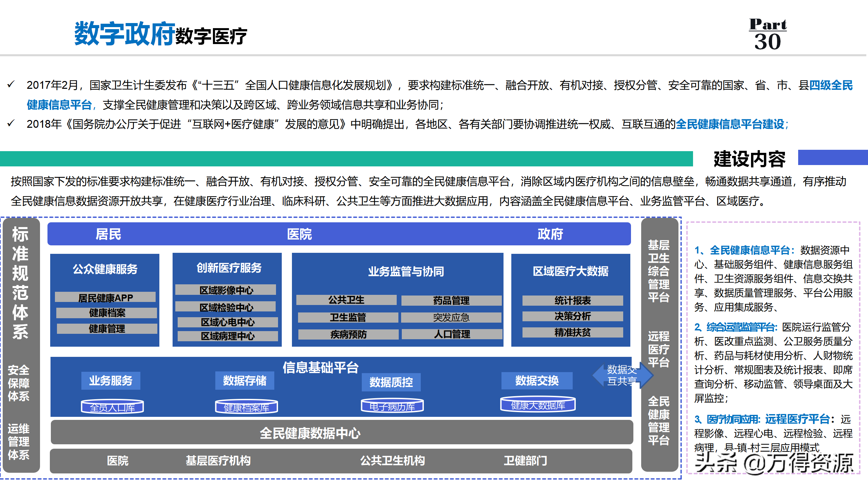The width and height of the screenshot is (868, 488).
Task: Click the 全民健康数据中心 grey bar
Action: [342, 432]
